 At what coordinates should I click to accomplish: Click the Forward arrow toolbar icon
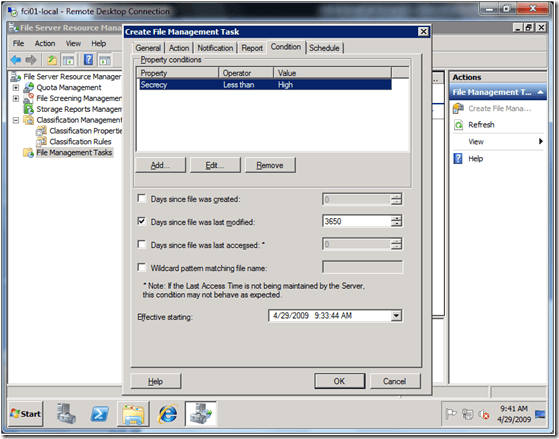[x=31, y=60]
